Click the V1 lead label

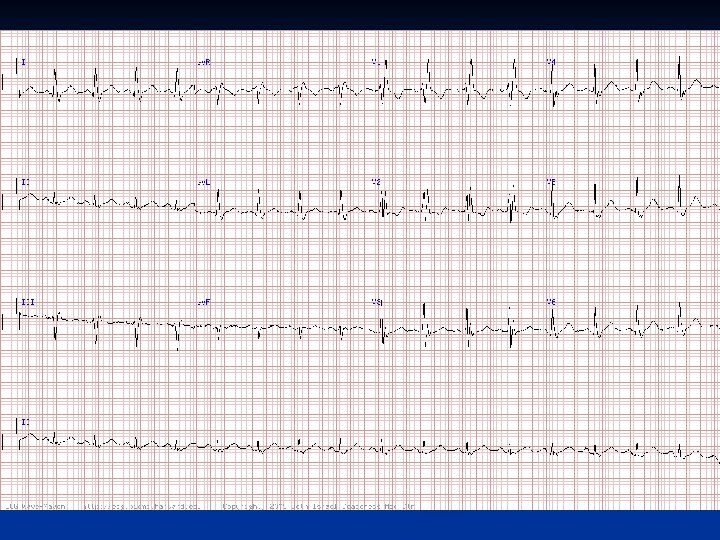pyautogui.click(x=376, y=62)
